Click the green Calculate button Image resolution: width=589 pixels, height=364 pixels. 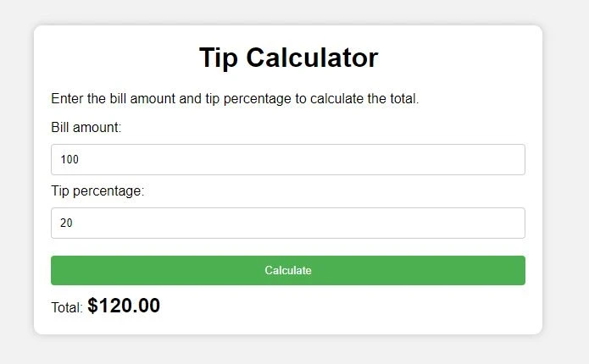point(288,270)
